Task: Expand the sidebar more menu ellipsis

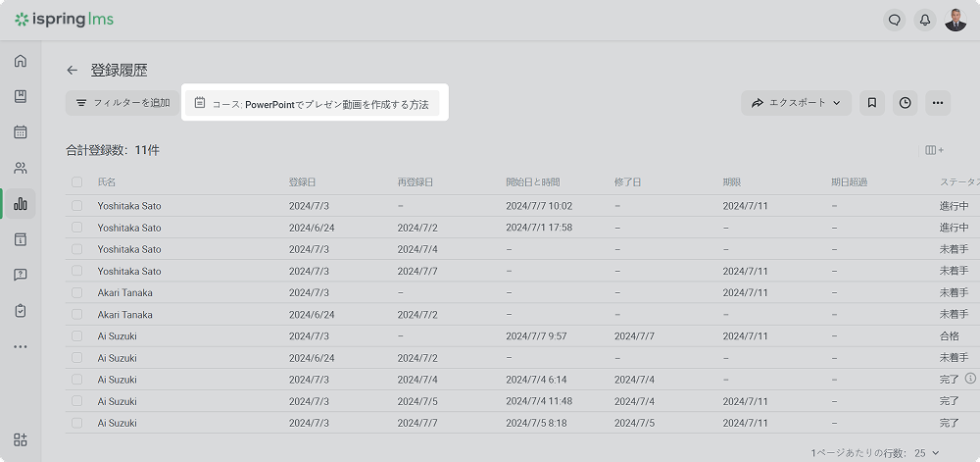Action: click(x=21, y=347)
